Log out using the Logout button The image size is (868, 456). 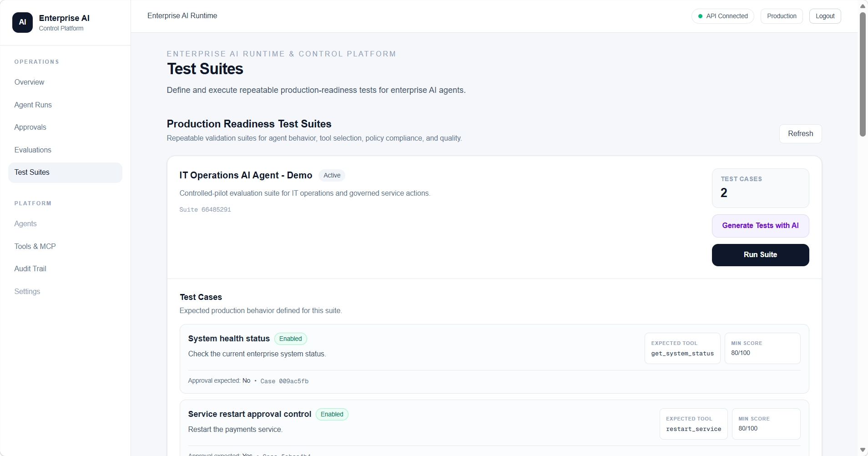point(825,16)
